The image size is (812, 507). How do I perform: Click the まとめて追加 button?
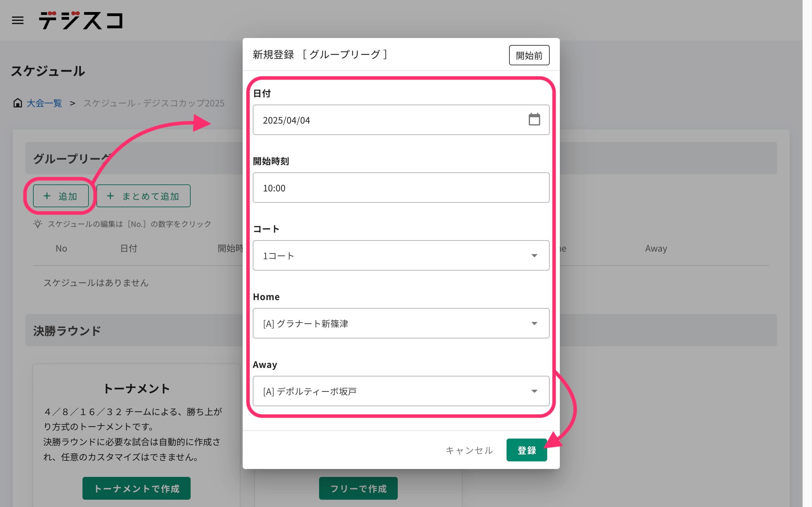point(144,196)
